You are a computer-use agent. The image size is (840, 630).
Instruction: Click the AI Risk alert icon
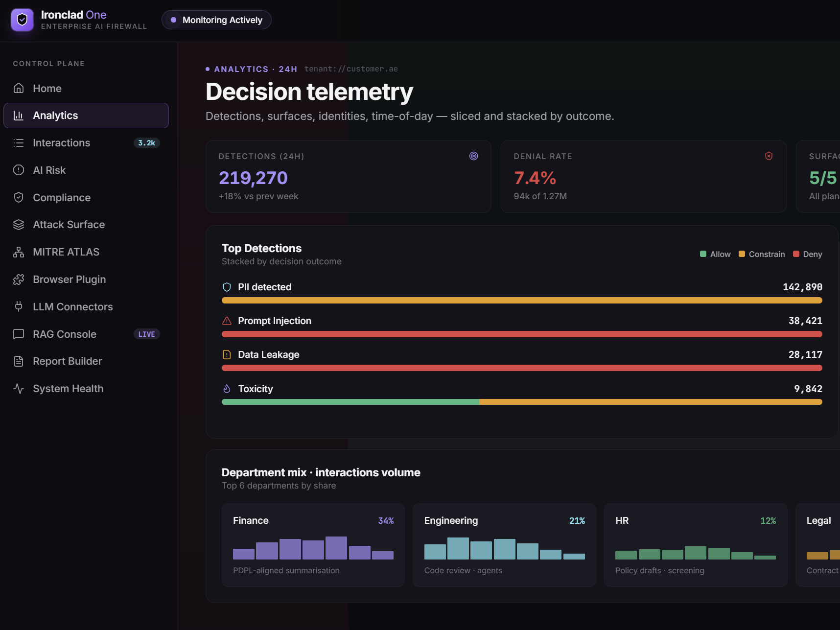(19, 170)
